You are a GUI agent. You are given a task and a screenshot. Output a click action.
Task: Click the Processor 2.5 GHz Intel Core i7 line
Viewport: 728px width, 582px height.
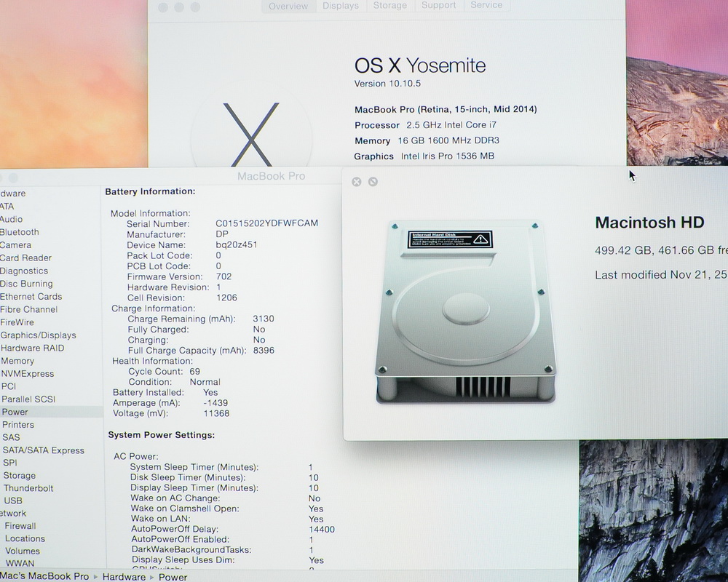425,125
